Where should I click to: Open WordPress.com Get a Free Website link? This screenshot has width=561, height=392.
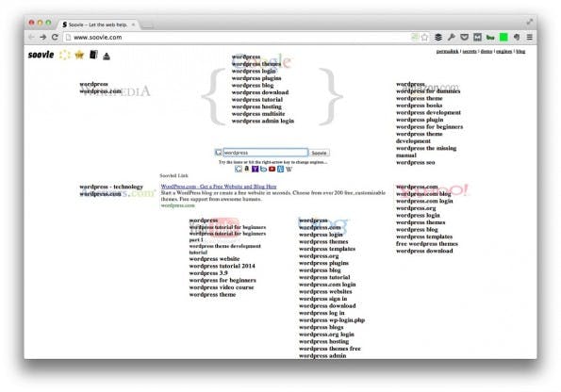(x=219, y=187)
